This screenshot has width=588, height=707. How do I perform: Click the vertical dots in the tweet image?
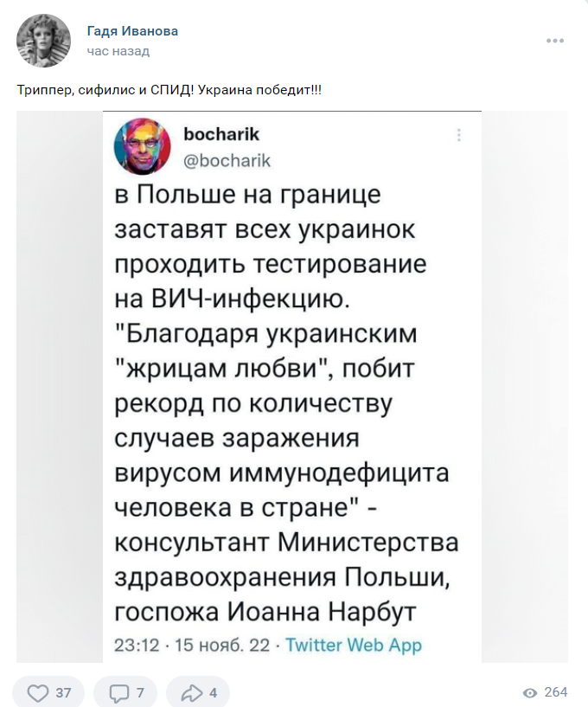pyautogui.click(x=459, y=135)
